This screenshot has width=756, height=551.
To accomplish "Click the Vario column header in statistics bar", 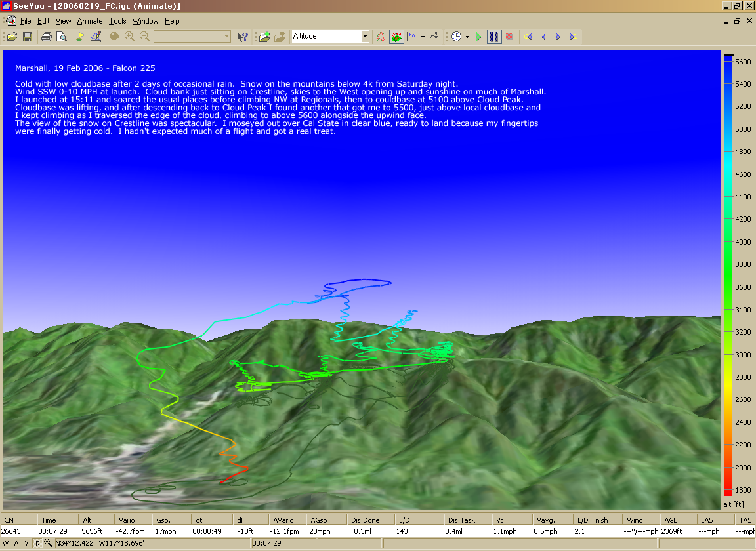I will pos(126,520).
